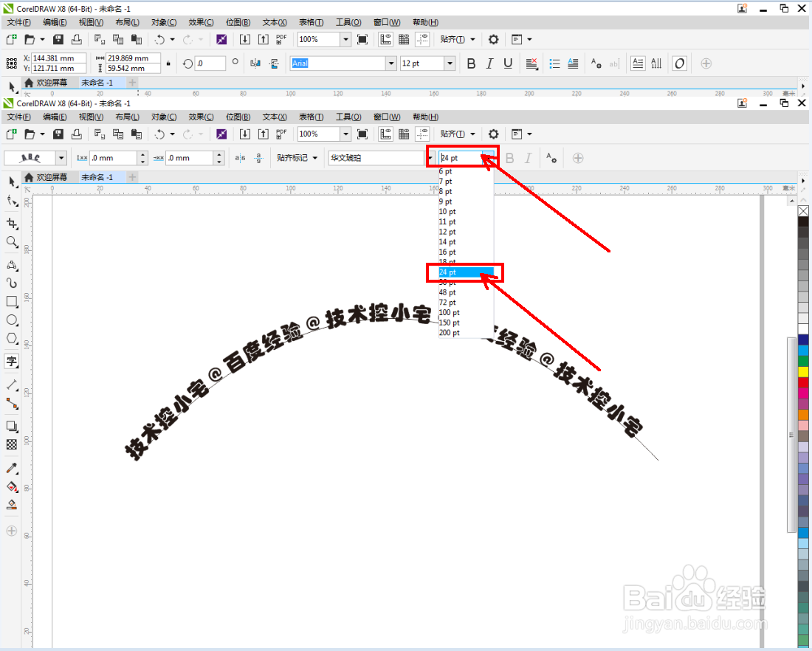Select the red swatch in the color palette
This screenshot has width=812, height=651.
803,383
